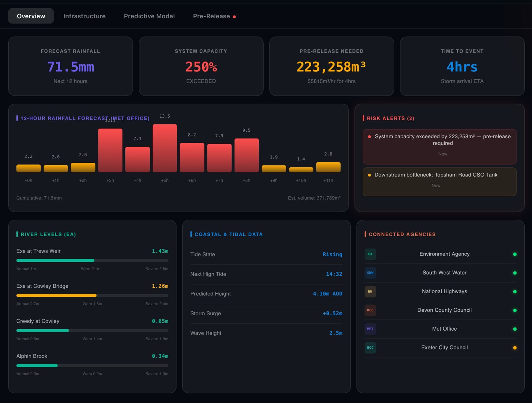Click Exeter City Council amber status dot
Image resolution: width=532 pixels, height=403 pixels.
pos(515,348)
